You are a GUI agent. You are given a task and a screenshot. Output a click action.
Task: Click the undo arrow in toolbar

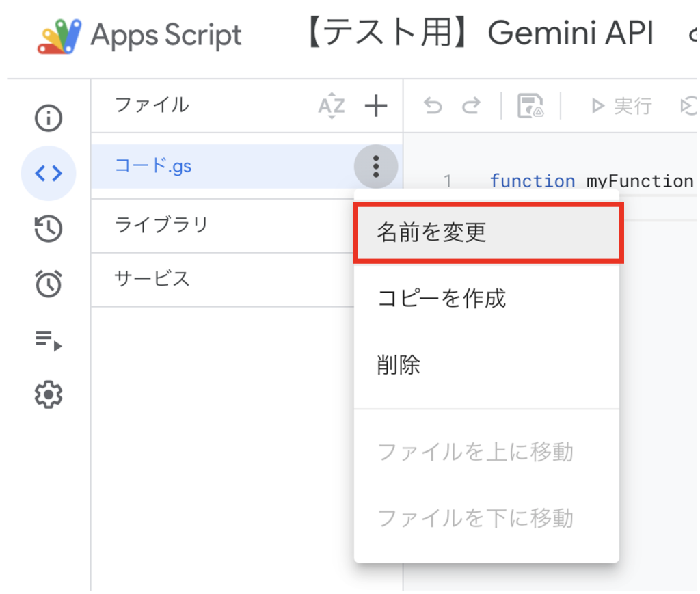pos(433,106)
